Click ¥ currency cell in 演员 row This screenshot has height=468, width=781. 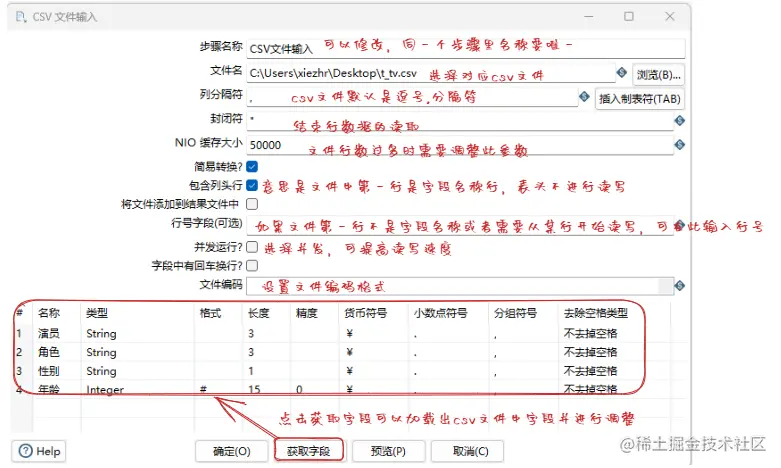(349, 333)
